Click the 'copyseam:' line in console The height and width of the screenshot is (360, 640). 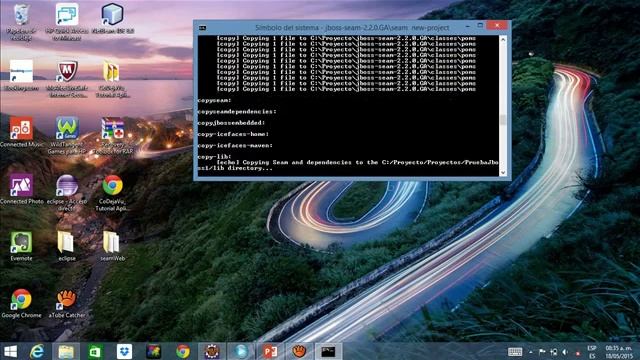point(215,100)
